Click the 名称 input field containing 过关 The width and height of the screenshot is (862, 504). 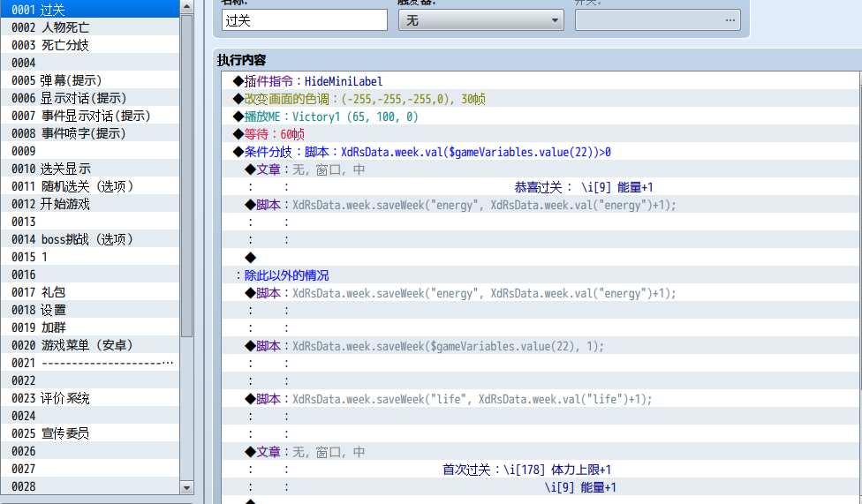tap(305, 20)
